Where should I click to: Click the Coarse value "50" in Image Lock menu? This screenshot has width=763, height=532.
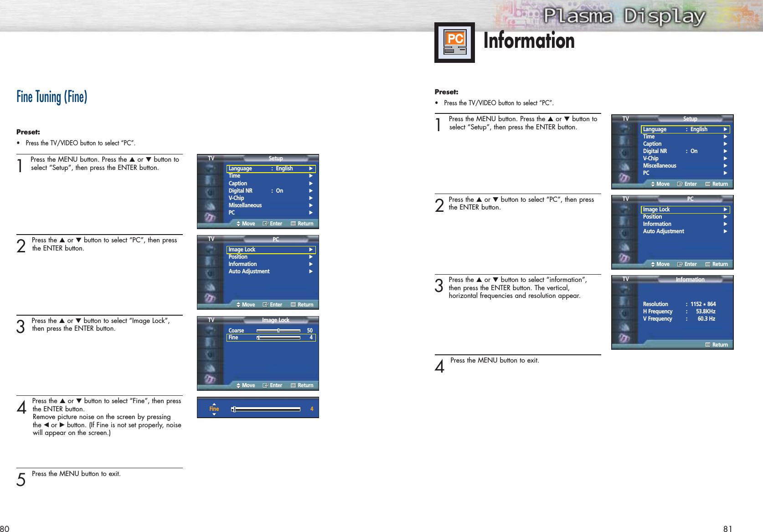pos(310,331)
